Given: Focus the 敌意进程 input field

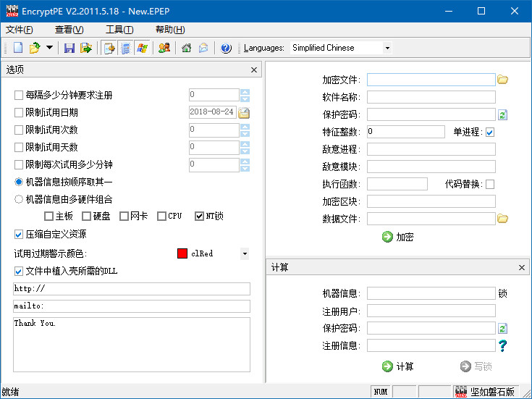Looking at the screenshot, I should click(431, 149).
